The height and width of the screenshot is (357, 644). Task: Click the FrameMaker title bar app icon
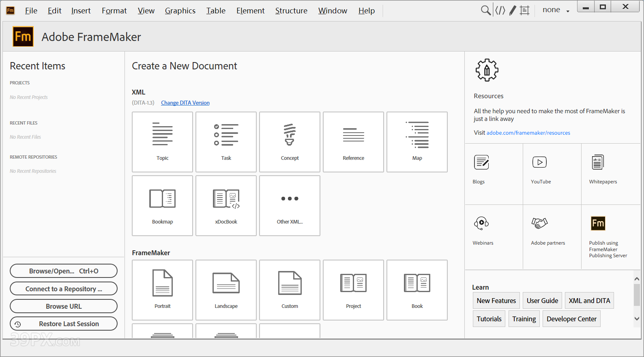(x=11, y=11)
